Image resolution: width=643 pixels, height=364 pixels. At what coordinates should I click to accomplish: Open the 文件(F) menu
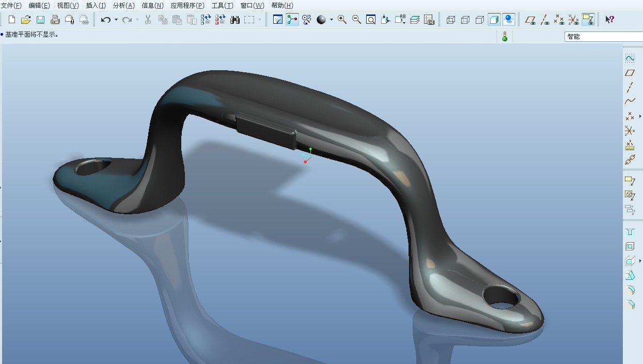[x=11, y=5]
